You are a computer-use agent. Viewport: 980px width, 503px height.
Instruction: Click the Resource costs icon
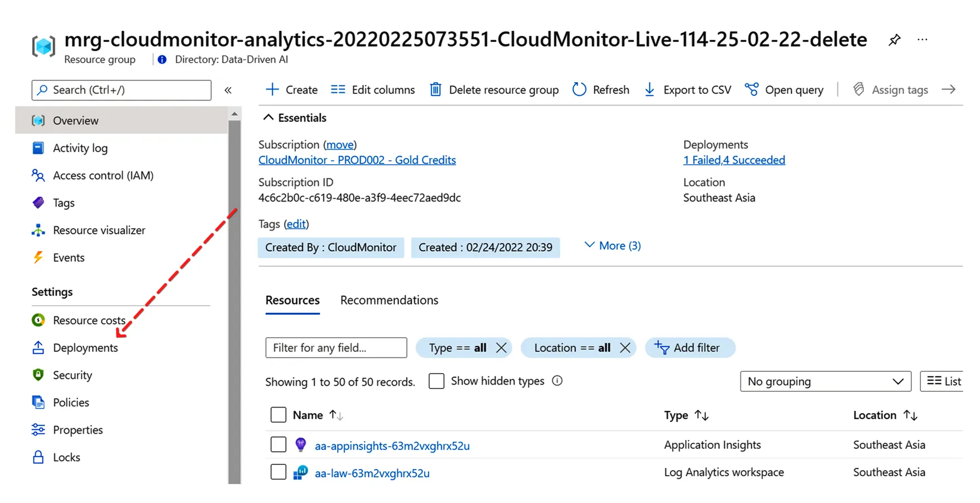coord(38,320)
